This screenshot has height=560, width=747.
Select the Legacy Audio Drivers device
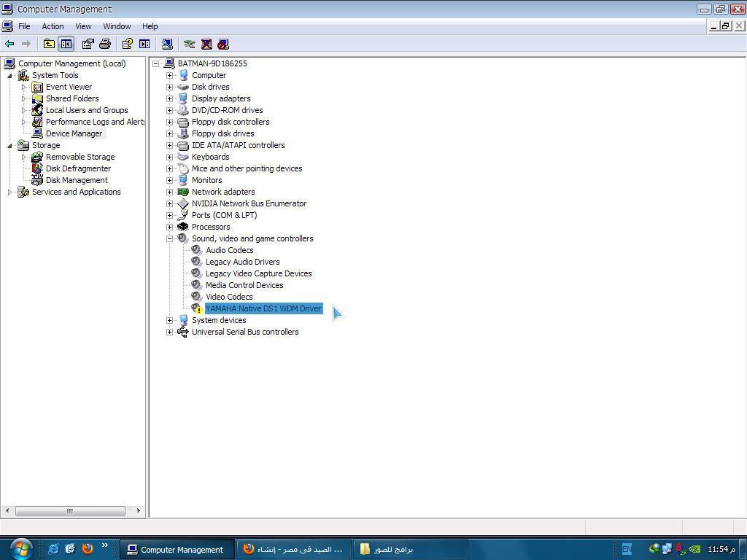[242, 262]
